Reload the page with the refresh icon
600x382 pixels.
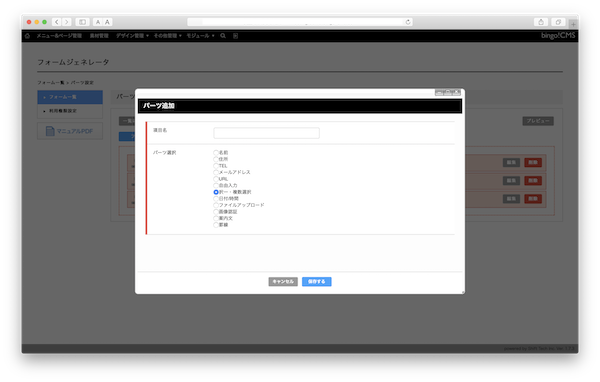[x=408, y=22]
